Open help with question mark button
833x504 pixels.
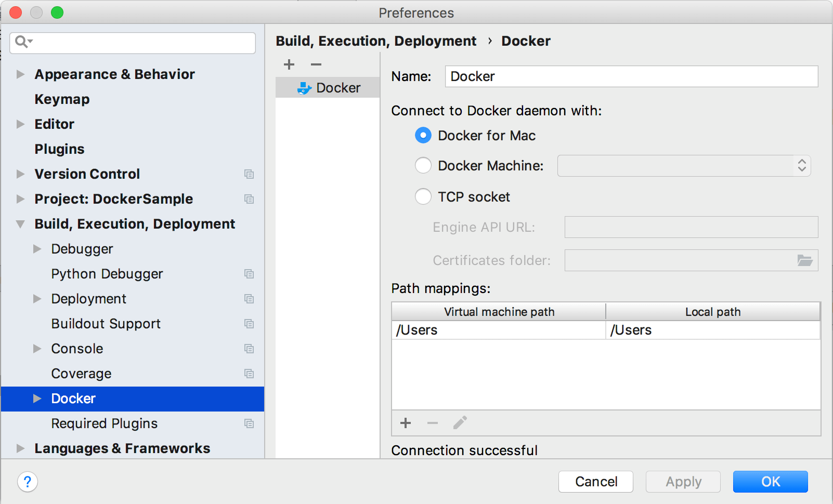coord(28,482)
